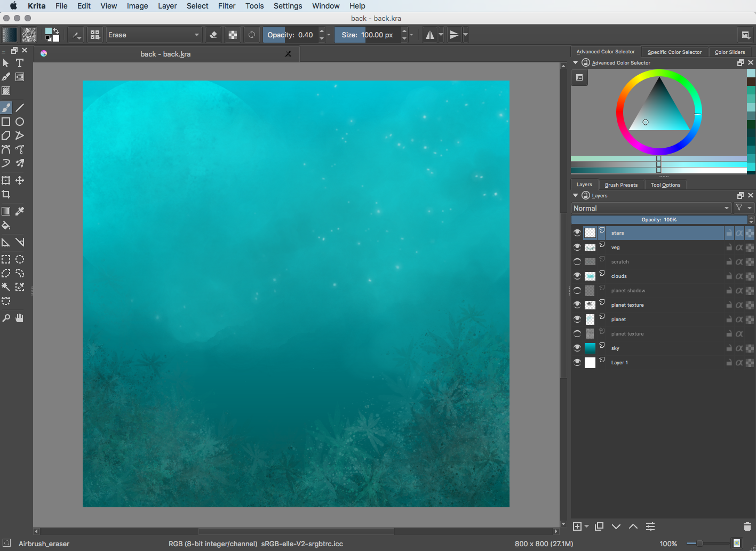Open the Filter menu
This screenshot has height=551, width=756.
point(227,6)
